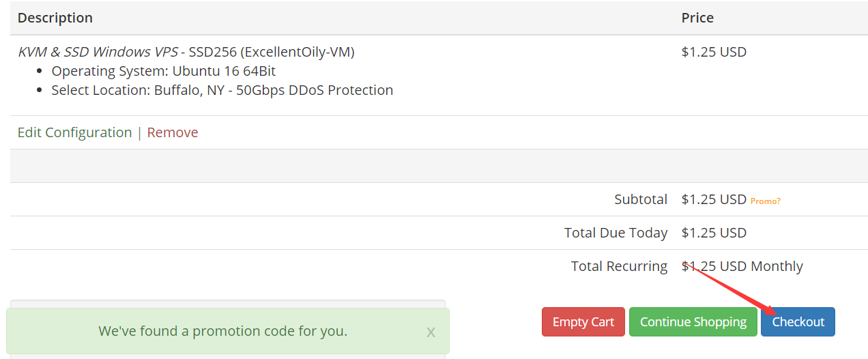Dismiss the promotion code notification
Screen dimensions: 868x359
click(x=431, y=332)
